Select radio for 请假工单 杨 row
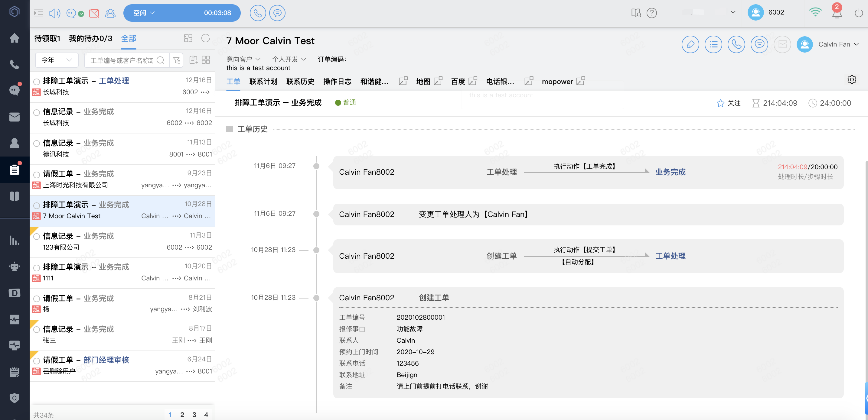 (36, 299)
